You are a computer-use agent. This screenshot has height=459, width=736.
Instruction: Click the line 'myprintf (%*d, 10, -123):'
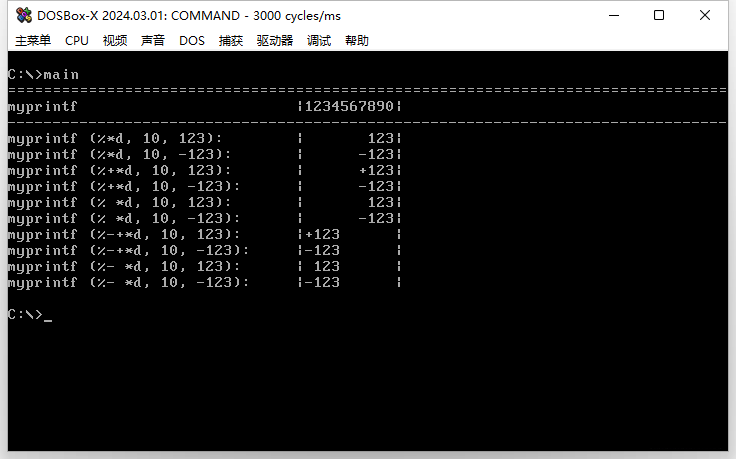click(120, 154)
